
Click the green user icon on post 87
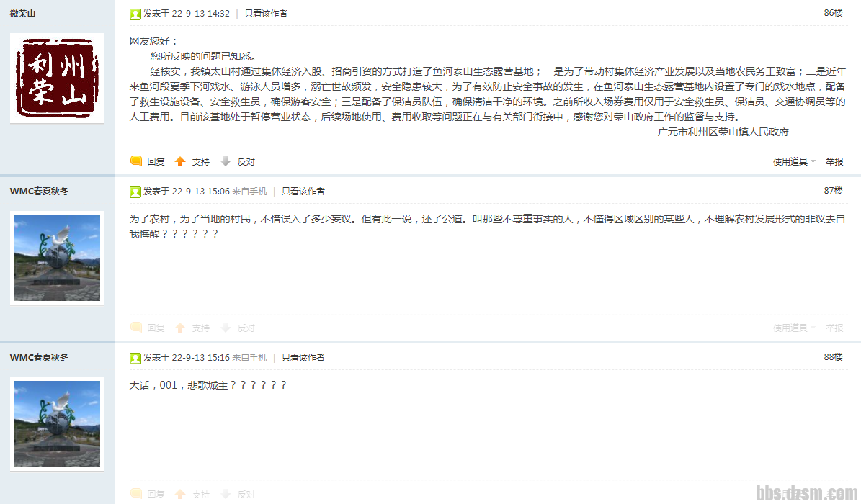tap(135, 192)
